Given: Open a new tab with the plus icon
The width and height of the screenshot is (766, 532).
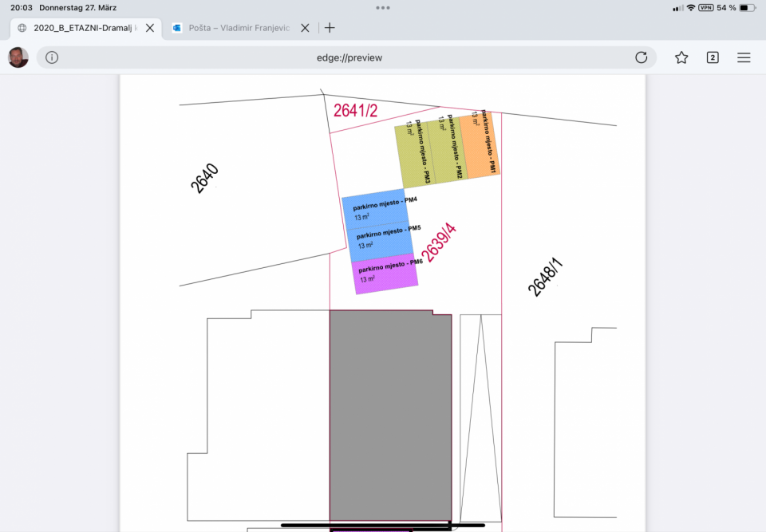Looking at the screenshot, I should pos(330,27).
